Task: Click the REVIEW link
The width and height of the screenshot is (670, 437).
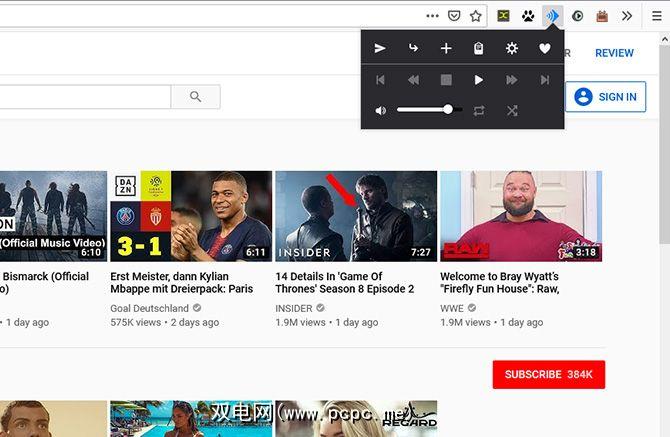Action: pos(614,53)
